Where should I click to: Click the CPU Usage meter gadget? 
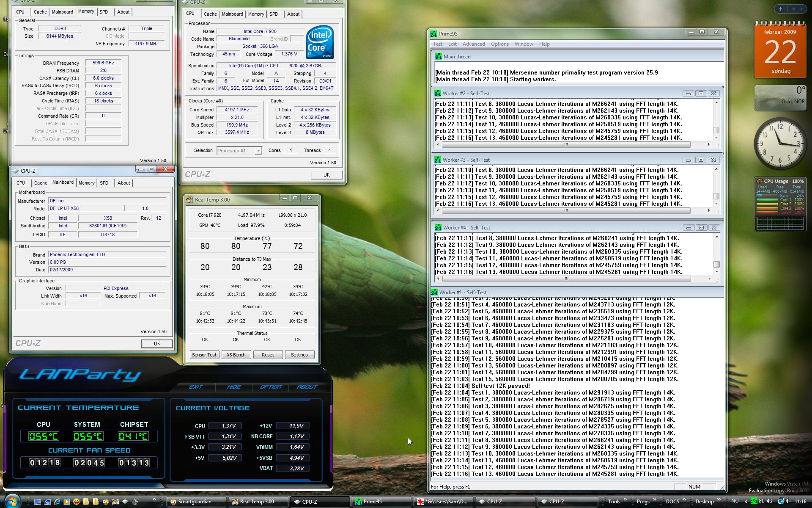(x=780, y=204)
